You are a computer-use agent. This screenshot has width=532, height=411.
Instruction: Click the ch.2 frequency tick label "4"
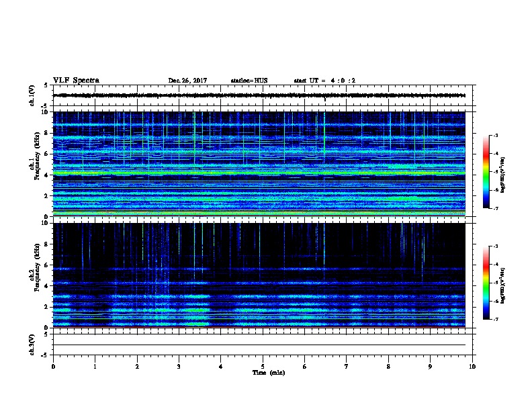coord(47,286)
